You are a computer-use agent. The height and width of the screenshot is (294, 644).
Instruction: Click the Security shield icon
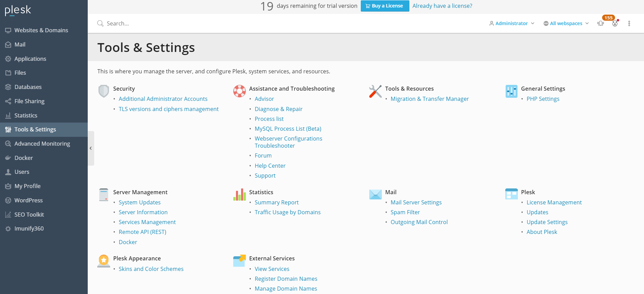pos(104,91)
